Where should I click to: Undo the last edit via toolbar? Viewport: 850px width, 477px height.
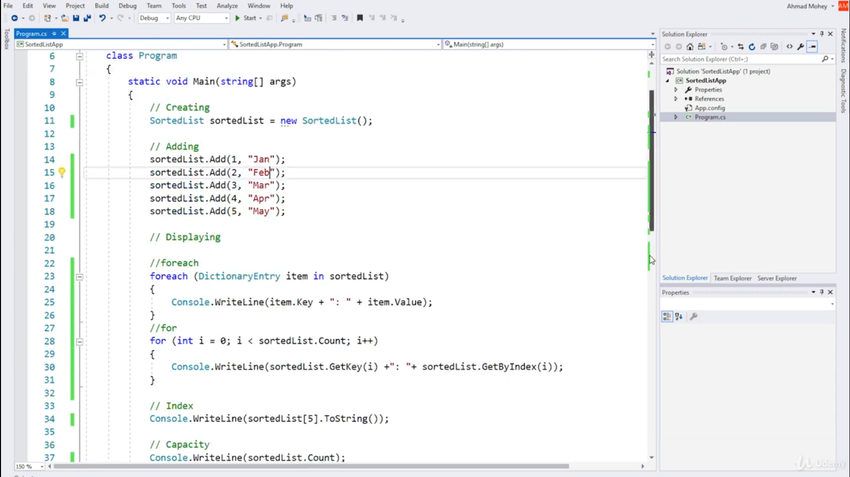(102, 18)
